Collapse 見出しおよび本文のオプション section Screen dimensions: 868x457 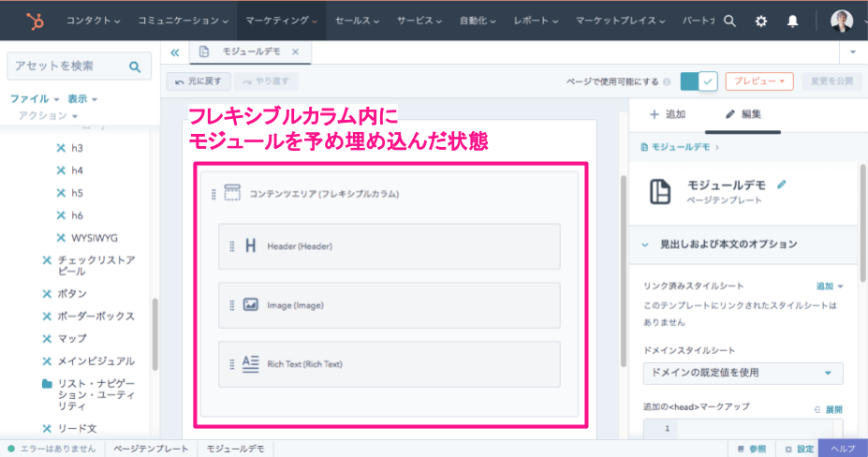[x=645, y=244]
